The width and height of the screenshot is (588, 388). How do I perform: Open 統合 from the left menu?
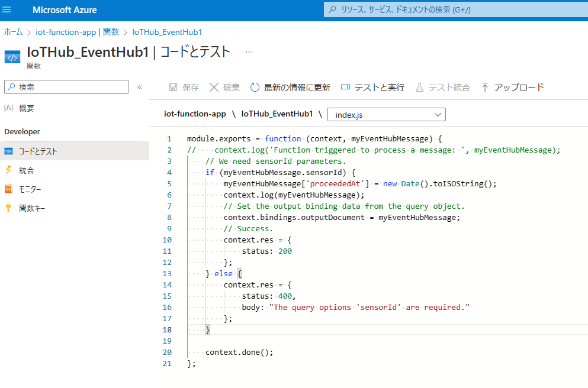(27, 170)
